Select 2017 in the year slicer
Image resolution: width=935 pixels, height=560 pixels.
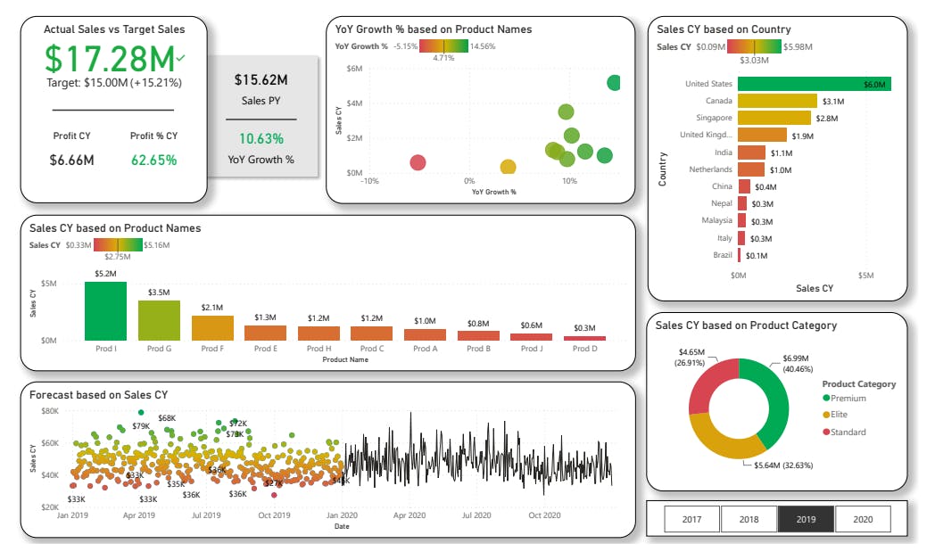point(692,519)
